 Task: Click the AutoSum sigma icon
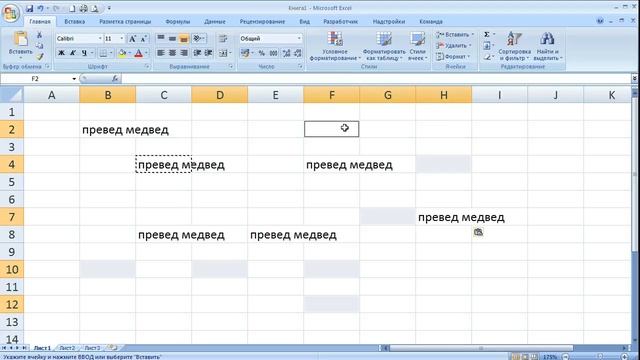pos(487,35)
